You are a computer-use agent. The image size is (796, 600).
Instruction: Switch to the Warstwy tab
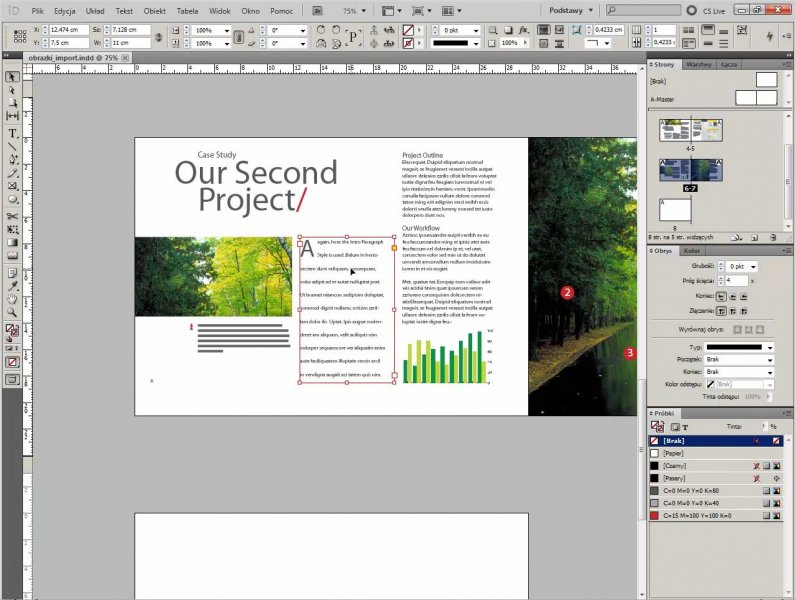pos(698,64)
